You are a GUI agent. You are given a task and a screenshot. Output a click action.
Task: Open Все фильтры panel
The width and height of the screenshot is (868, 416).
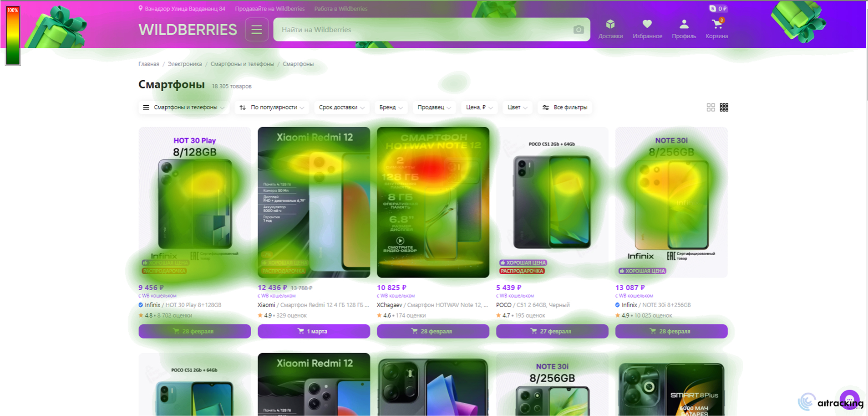tap(565, 108)
